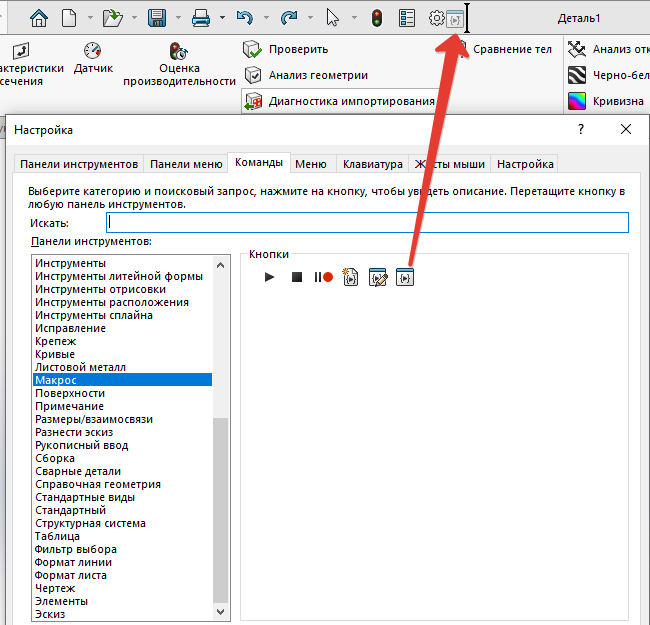Open the Меню tab
650x625 pixels.
pos(311,164)
